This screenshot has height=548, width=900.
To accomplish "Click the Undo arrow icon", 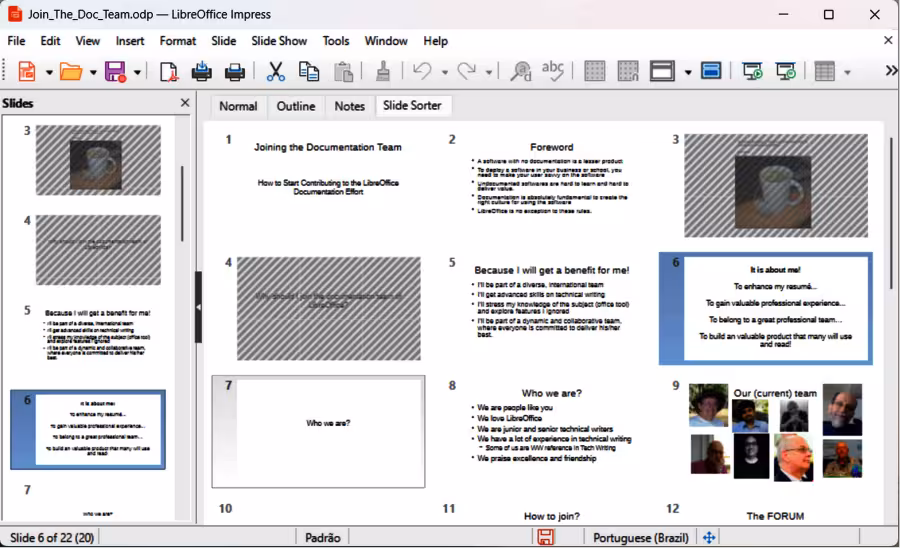I will click(x=422, y=71).
